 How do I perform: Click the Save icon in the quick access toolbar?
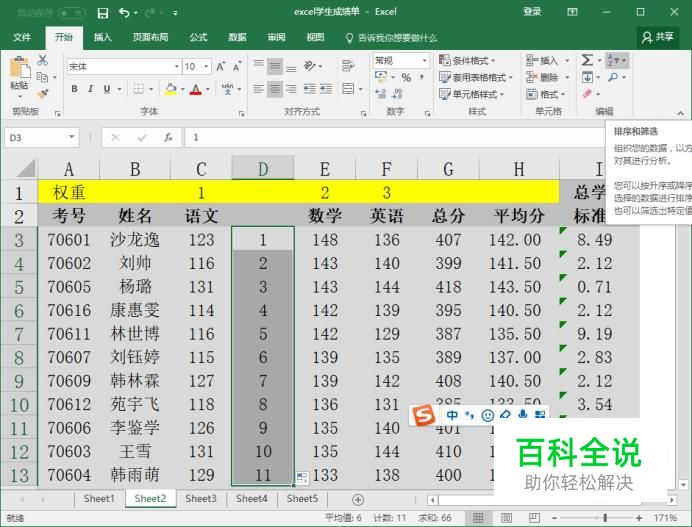click(102, 13)
